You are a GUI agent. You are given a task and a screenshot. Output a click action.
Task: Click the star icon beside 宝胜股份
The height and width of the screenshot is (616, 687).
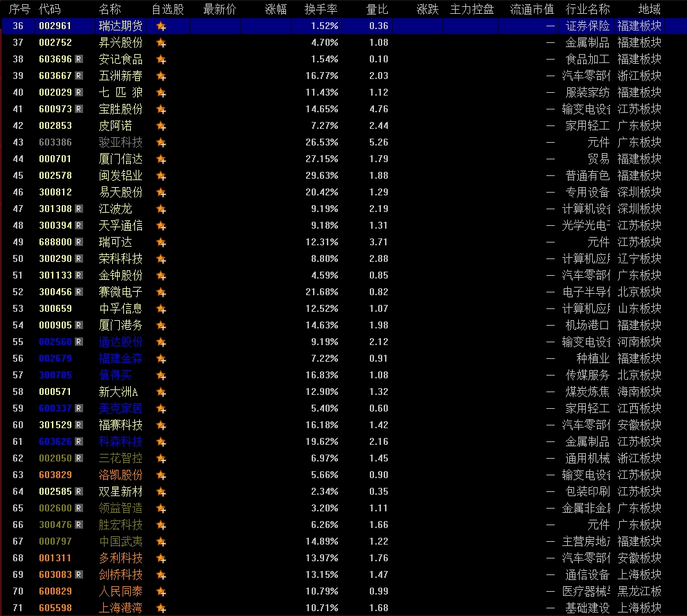tap(161, 109)
